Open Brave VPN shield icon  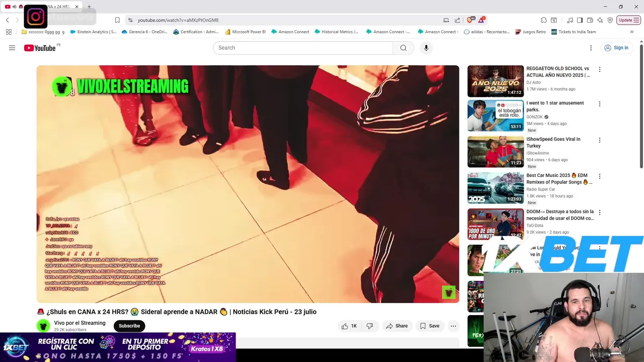click(x=610, y=20)
